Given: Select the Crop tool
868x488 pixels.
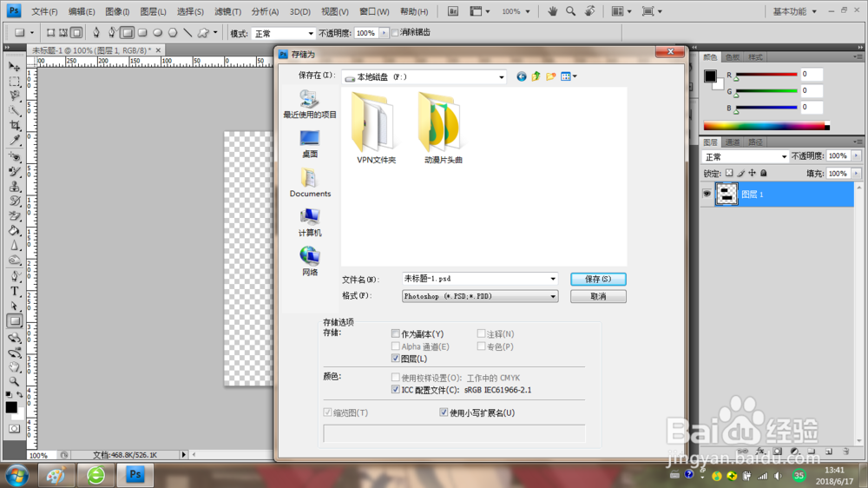Looking at the screenshot, I should pyautogui.click(x=15, y=125).
